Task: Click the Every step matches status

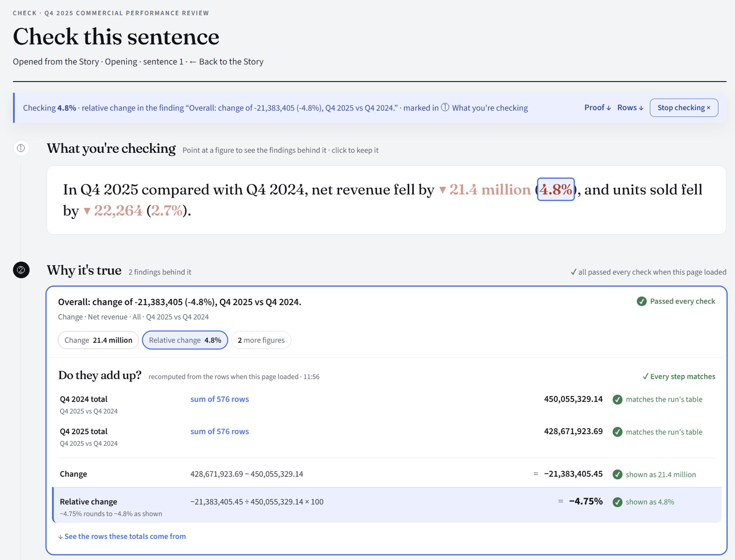Action: coord(678,376)
